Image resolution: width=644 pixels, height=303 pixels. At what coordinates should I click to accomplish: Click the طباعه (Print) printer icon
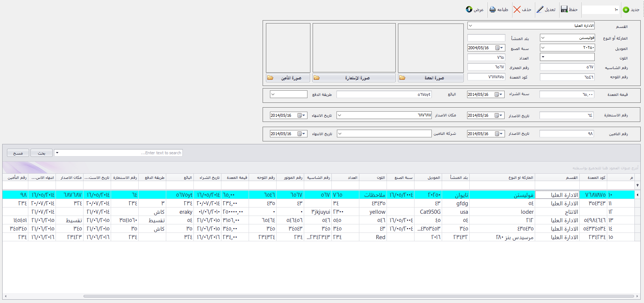[x=492, y=10]
